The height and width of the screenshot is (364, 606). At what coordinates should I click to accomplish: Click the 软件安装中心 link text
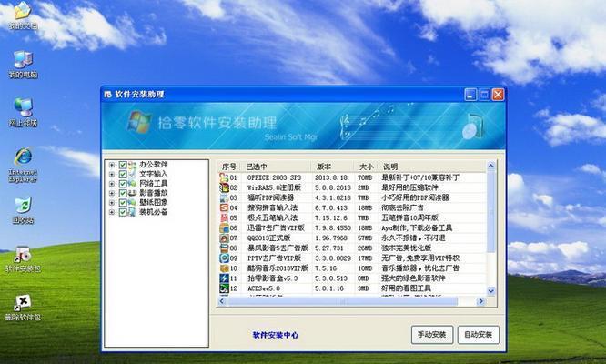point(276,335)
